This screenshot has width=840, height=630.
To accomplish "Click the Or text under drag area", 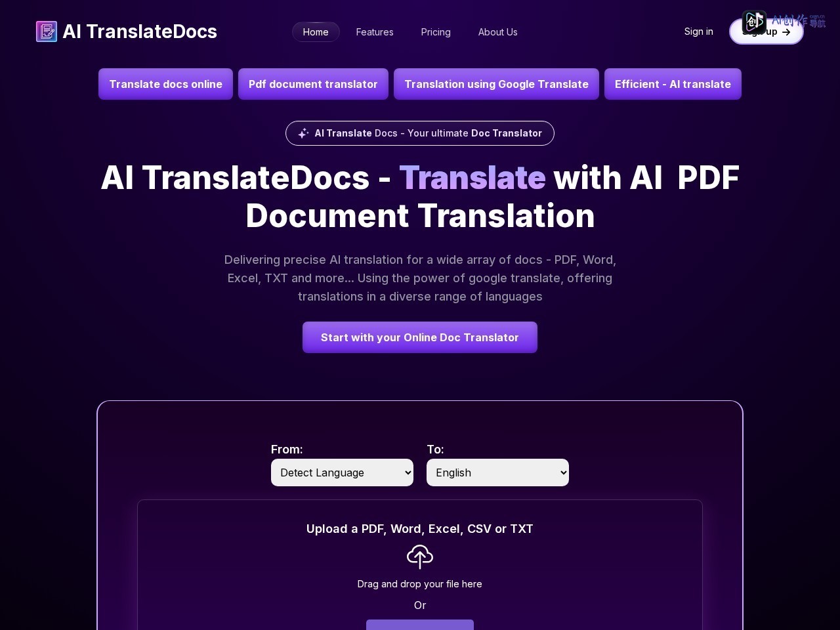I will [420, 605].
